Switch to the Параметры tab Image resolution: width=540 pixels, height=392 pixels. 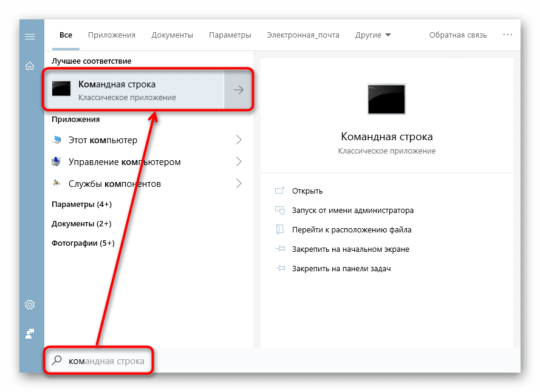pos(230,35)
